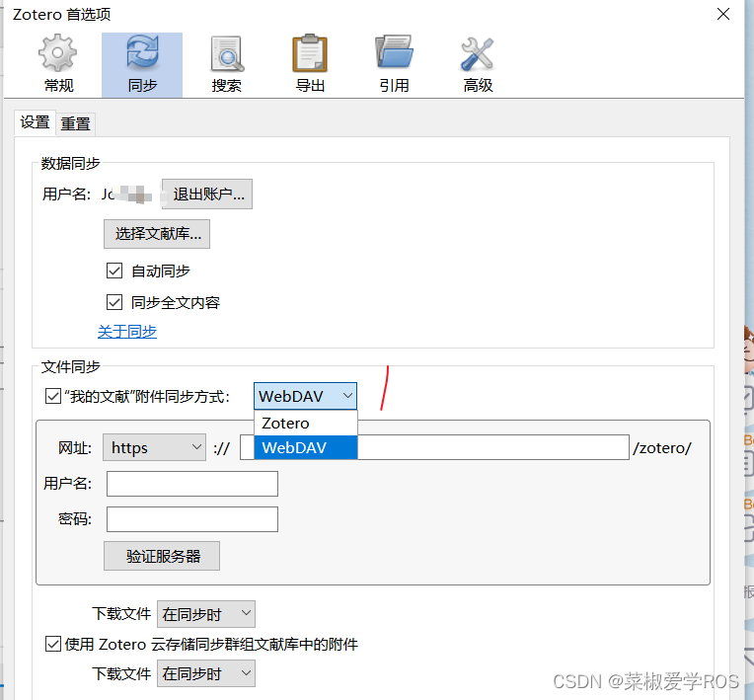The image size is (754, 700).
Task: Toggle the 同步全文内容 checkbox
Action: pyautogui.click(x=114, y=303)
